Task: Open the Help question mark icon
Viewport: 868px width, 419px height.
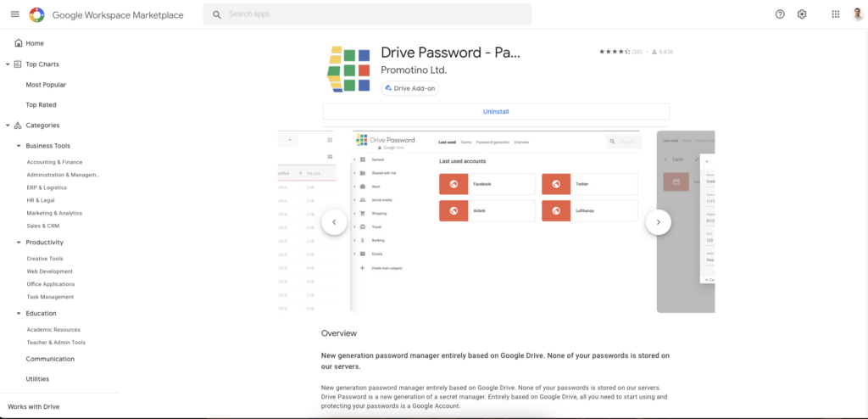Action: (x=780, y=14)
